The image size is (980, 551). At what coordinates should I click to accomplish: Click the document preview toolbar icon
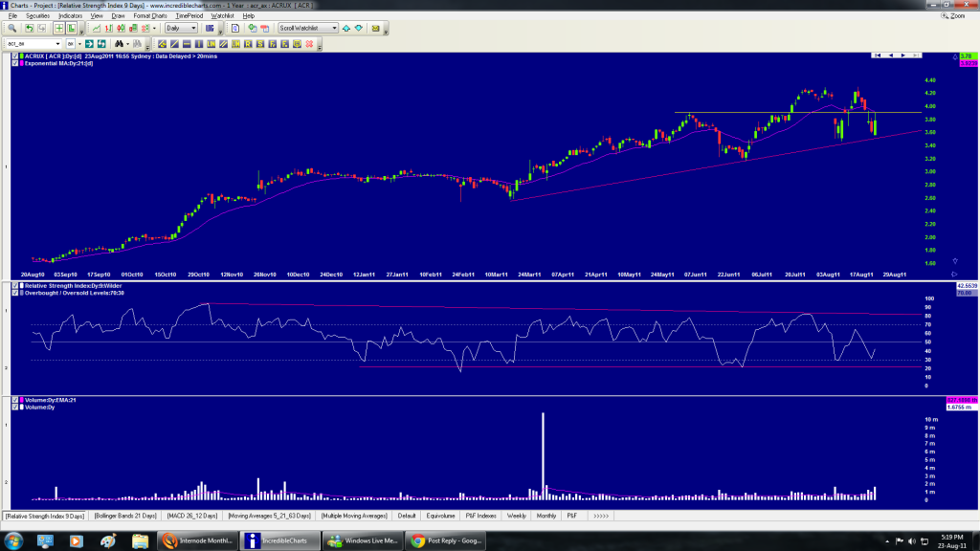pos(235,28)
